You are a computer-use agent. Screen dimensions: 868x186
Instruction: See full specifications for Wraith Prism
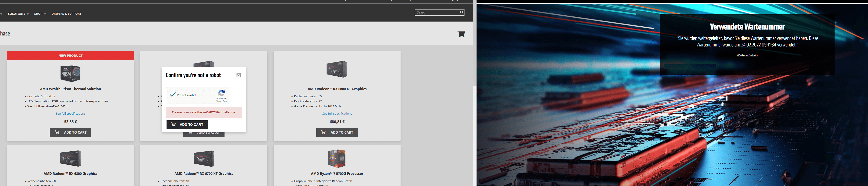70,114
